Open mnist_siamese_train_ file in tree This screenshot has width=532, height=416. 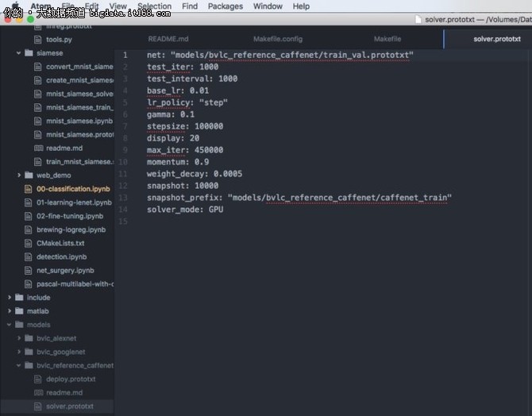tap(79, 107)
